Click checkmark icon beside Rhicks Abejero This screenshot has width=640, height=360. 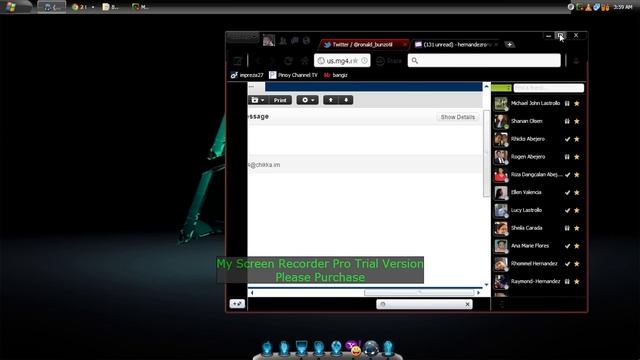tap(567, 139)
